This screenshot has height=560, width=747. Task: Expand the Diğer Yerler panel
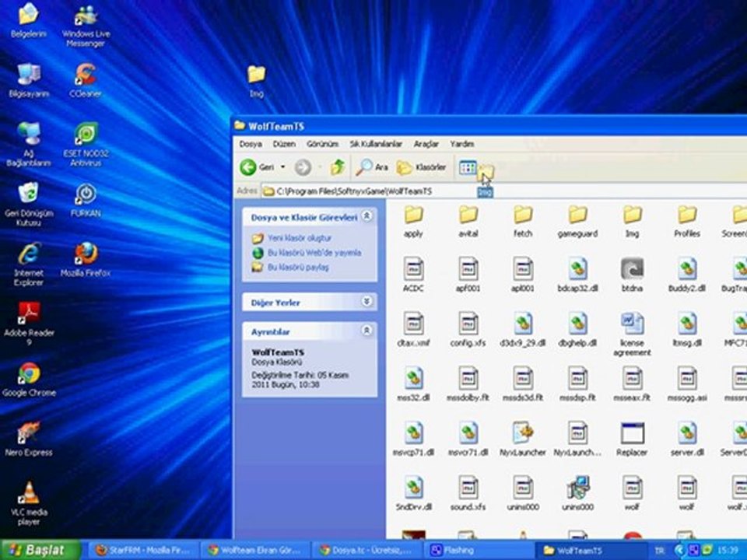point(366,302)
